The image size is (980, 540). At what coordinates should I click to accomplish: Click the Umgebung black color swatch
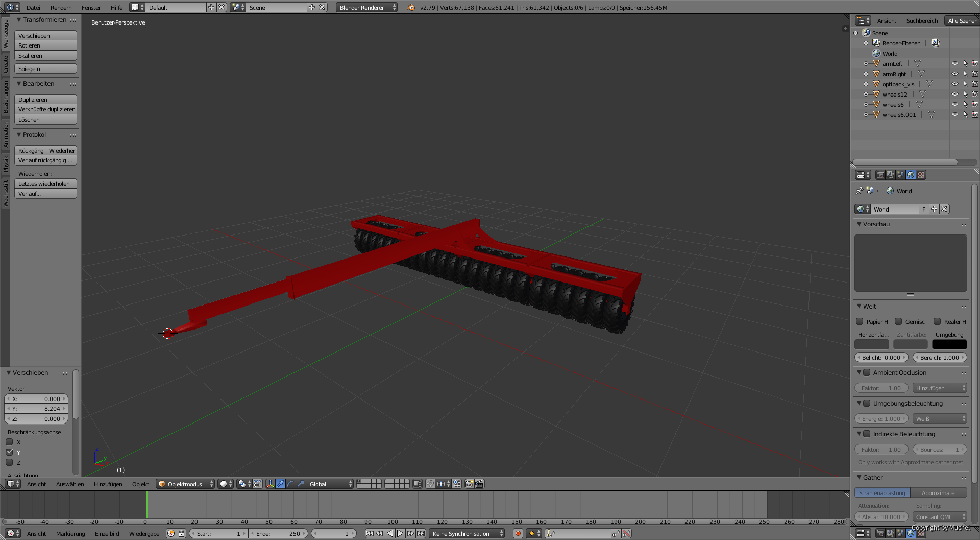click(x=949, y=344)
